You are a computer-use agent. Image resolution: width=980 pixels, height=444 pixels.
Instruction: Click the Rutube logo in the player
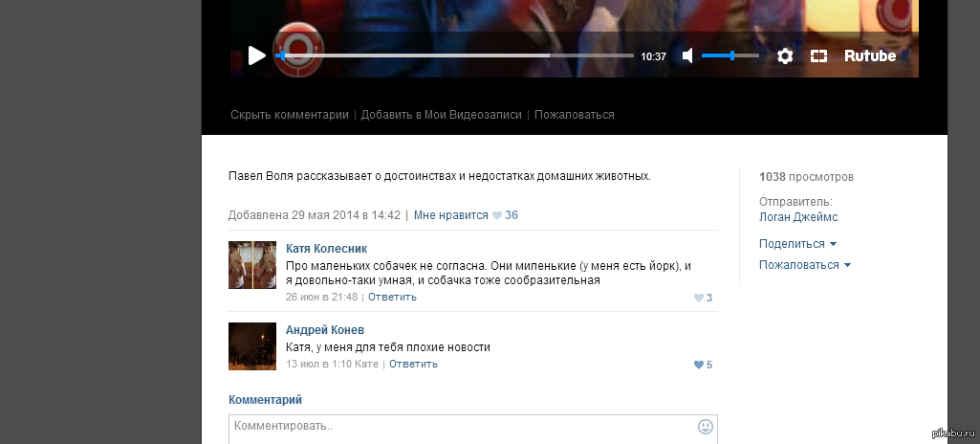click(870, 55)
